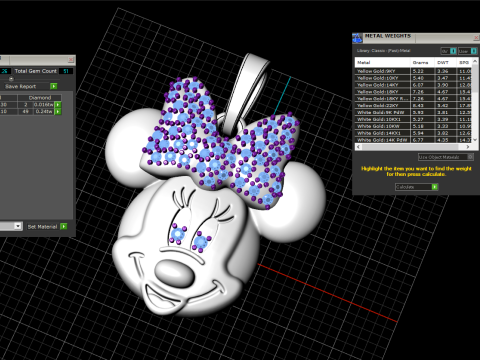
Task: Adjust slider knob below Total Gem Count
Action: point(11,79)
